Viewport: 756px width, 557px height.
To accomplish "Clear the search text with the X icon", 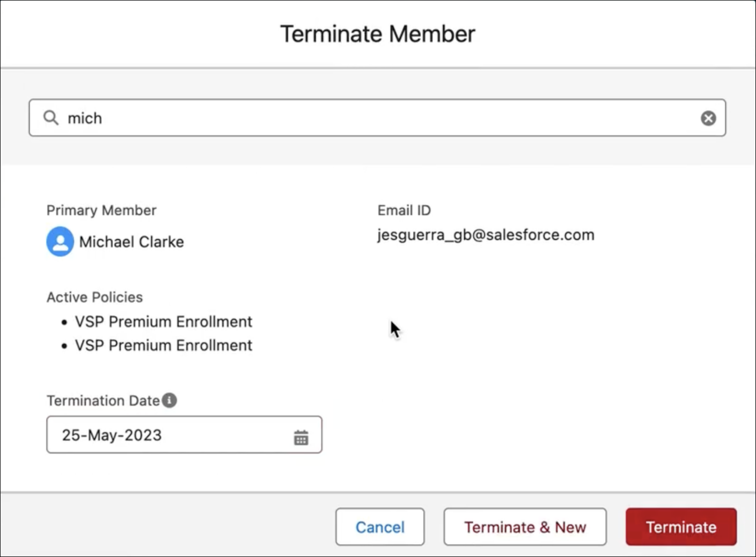I will [708, 118].
